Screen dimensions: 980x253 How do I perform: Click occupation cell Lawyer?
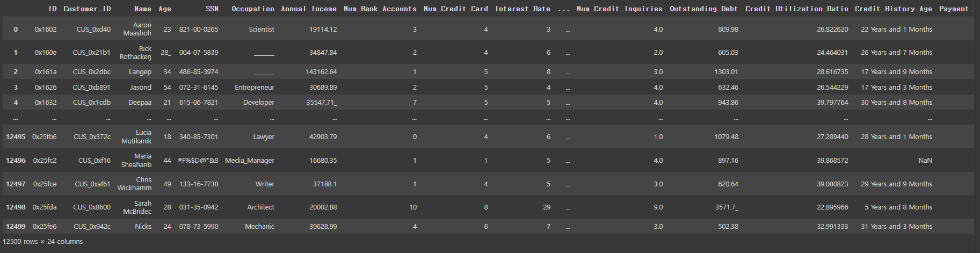pyautogui.click(x=264, y=137)
